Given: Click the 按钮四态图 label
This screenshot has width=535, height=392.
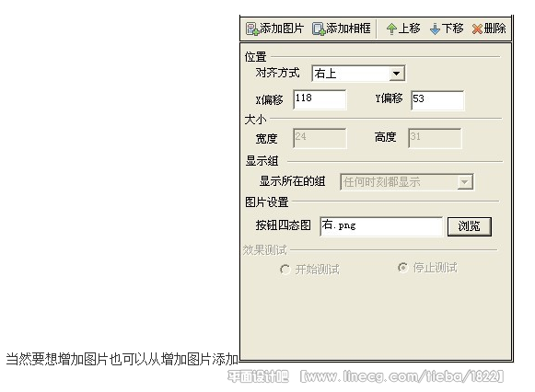Looking at the screenshot, I should 284,225.
